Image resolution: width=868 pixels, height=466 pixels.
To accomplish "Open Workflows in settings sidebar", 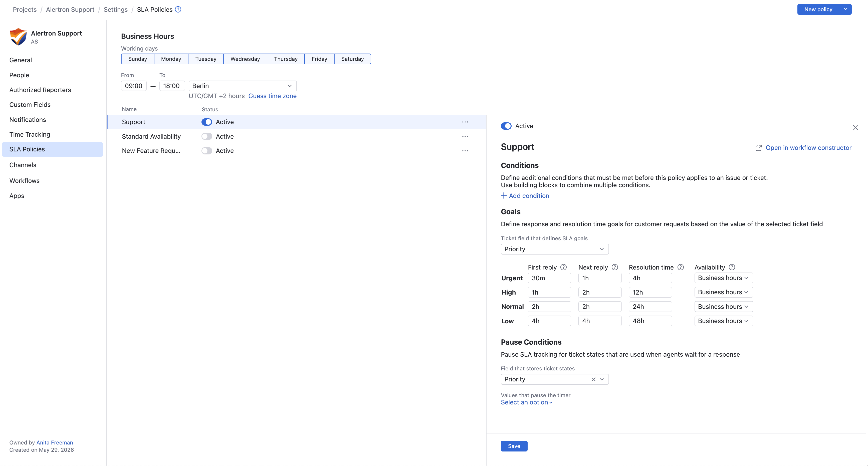I will click(24, 181).
